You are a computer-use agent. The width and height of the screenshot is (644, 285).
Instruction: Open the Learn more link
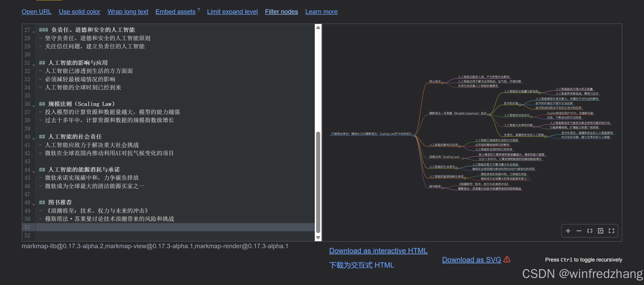pos(321,12)
